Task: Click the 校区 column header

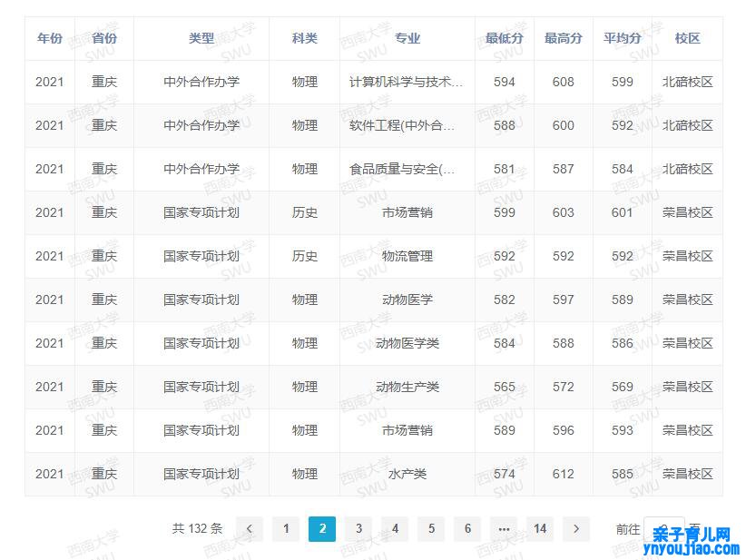Action: pos(687,38)
